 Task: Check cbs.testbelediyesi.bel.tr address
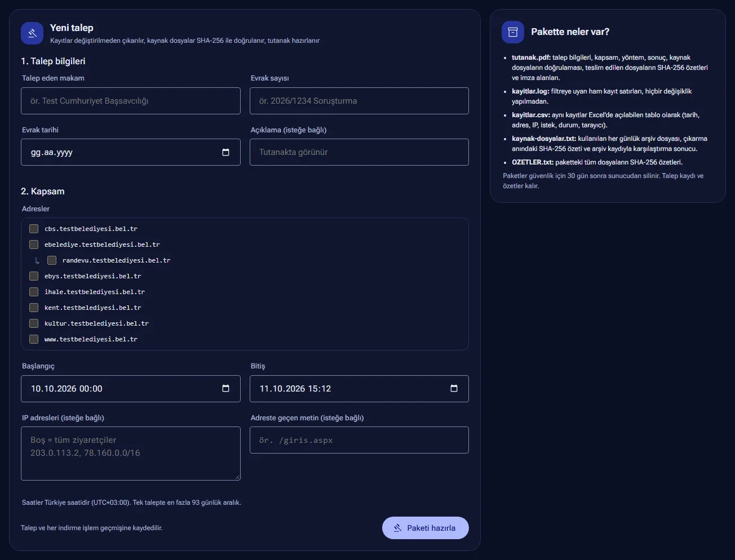pyautogui.click(x=34, y=229)
